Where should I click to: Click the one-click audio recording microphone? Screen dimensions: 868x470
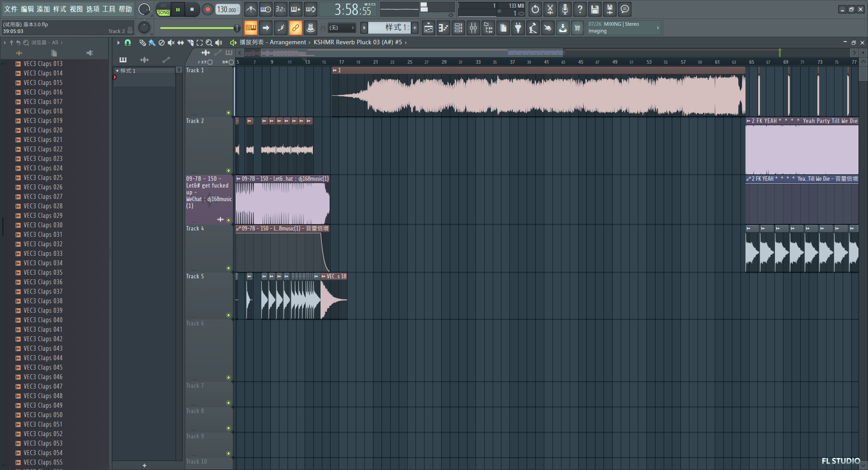pyautogui.click(x=565, y=9)
